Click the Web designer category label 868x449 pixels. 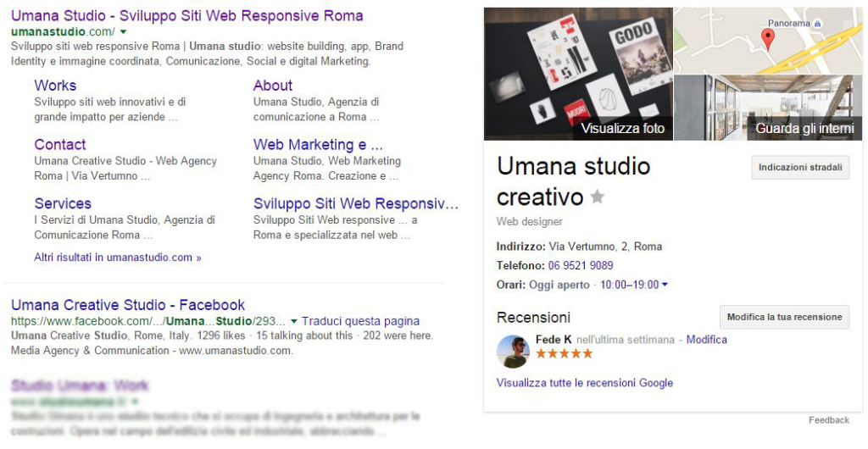[x=529, y=222]
